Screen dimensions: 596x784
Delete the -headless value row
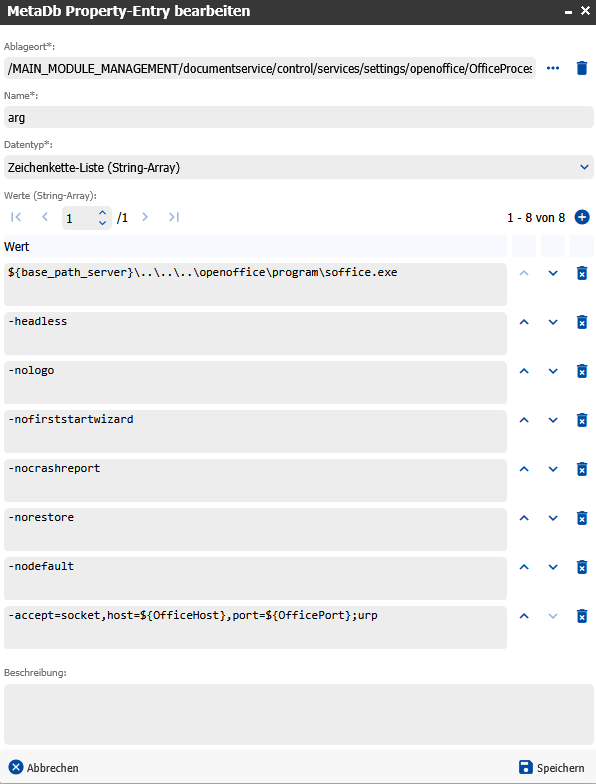(x=582, y=322)
